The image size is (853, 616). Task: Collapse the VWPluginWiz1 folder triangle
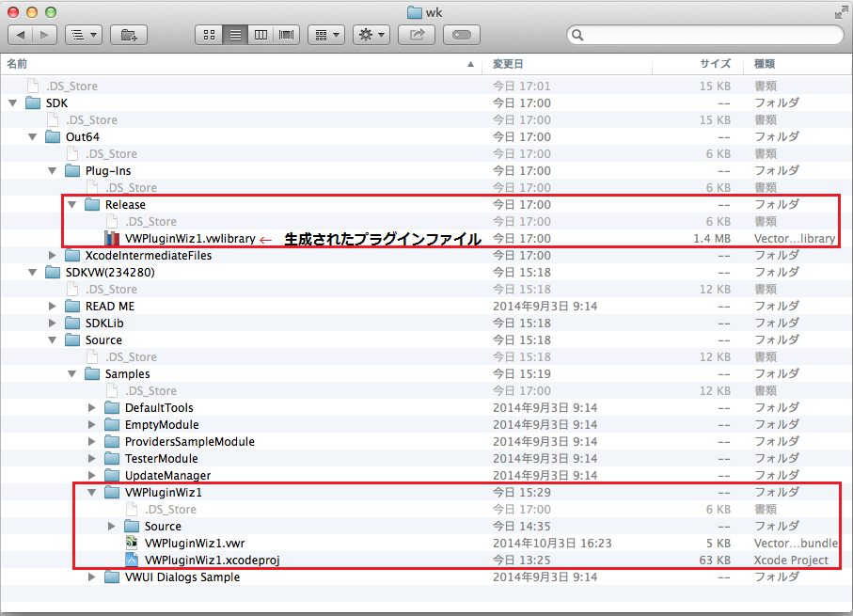tap(92, 493)
